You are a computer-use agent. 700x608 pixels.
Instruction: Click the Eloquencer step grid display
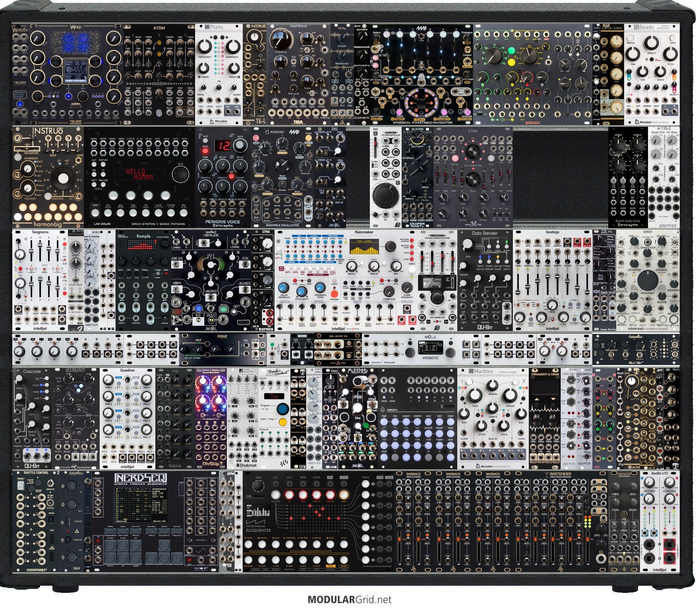point(315,516)
